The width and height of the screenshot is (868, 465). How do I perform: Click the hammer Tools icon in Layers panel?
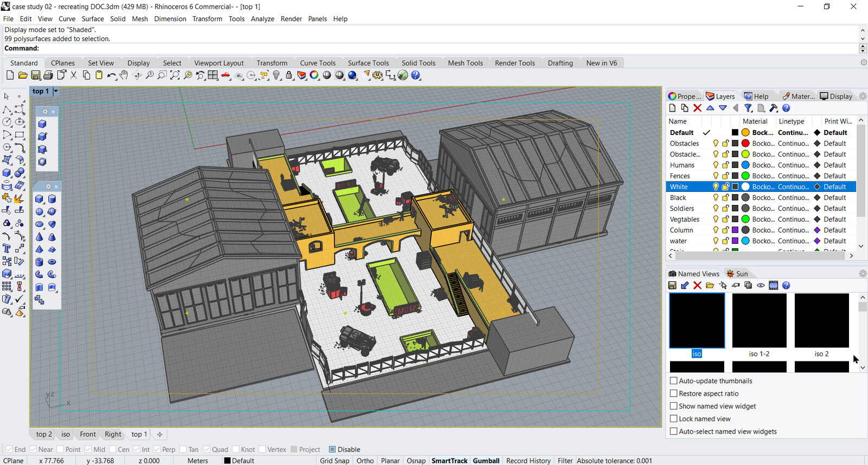tap(774, 108)
